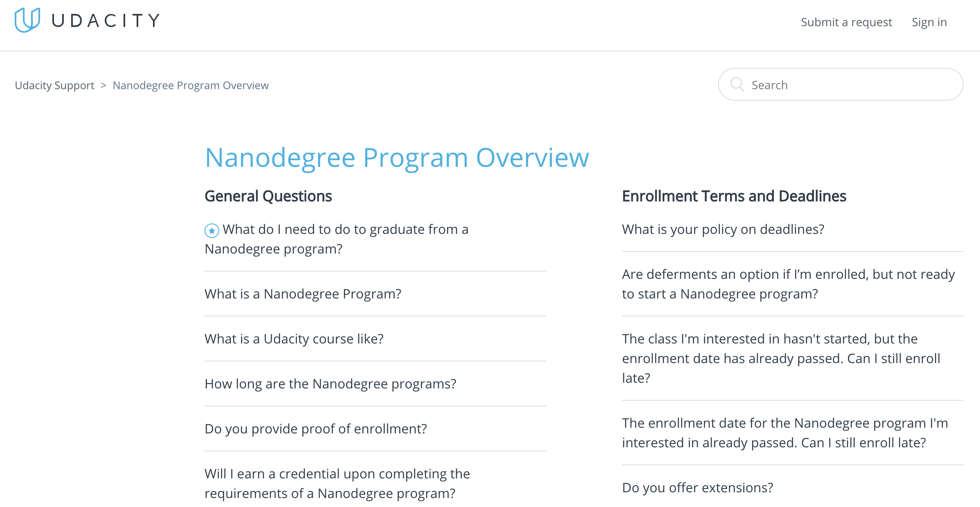
Task: Click Sign in link
Action: pos(929,22)
